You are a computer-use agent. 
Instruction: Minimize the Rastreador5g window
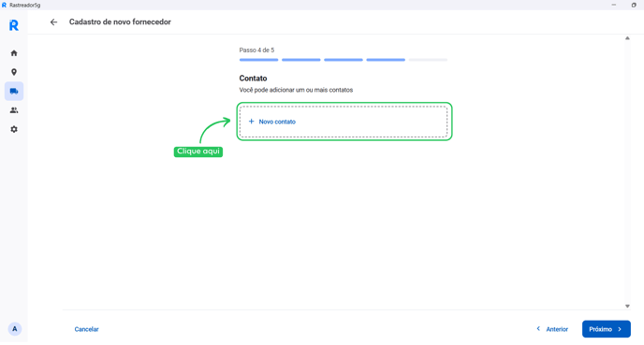614,5
